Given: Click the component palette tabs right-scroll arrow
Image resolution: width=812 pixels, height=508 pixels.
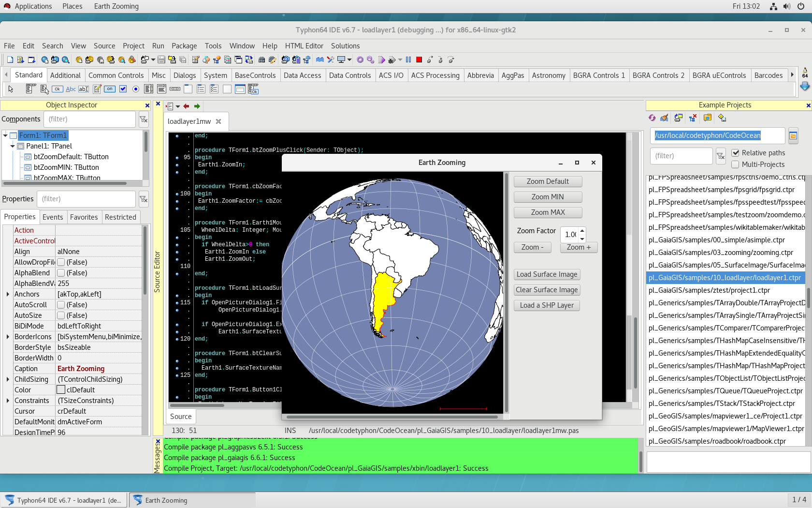Looking at the screenshot, I should [792, 75].
